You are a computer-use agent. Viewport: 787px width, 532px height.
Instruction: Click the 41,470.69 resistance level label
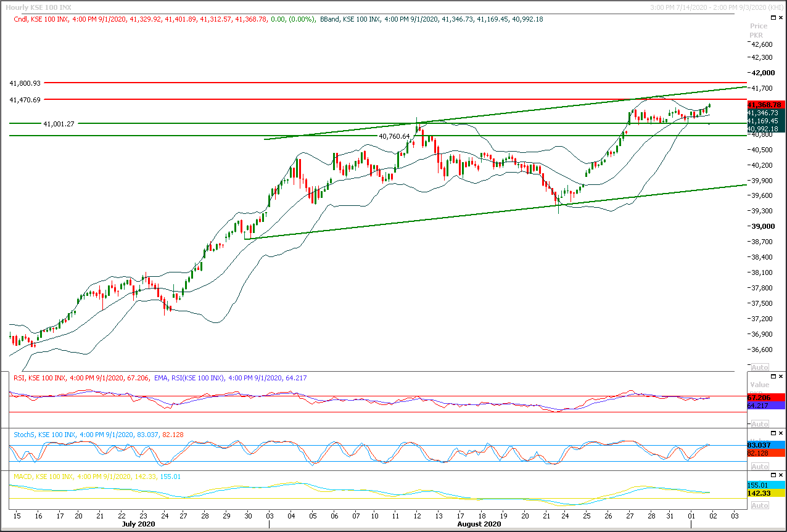(x=25, y=99)
